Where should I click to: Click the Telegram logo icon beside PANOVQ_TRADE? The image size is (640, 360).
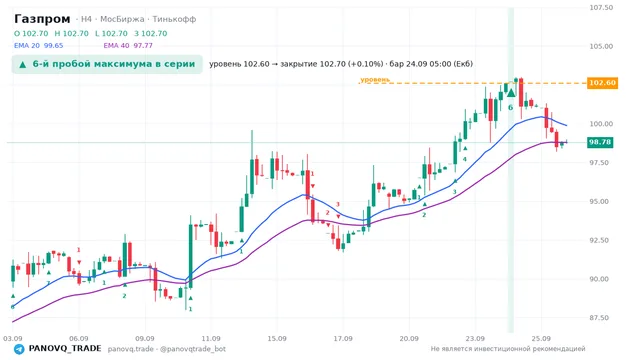(x=19, y=349)
